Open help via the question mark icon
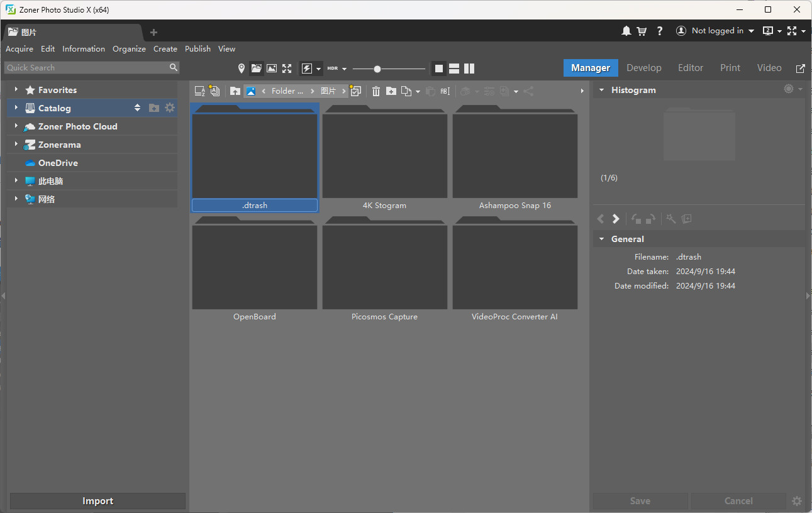This screenshot has height=513, width=812. (x=659, y=31)
